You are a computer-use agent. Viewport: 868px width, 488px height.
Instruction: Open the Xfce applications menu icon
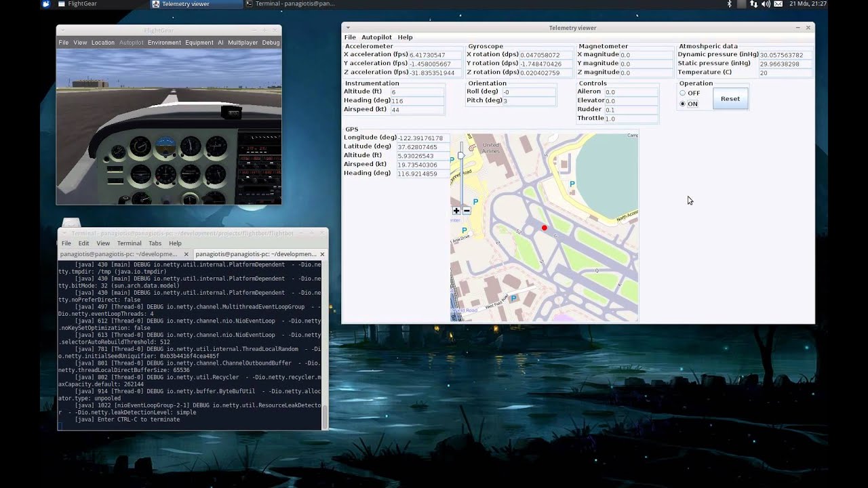click(x=46, y=4)
